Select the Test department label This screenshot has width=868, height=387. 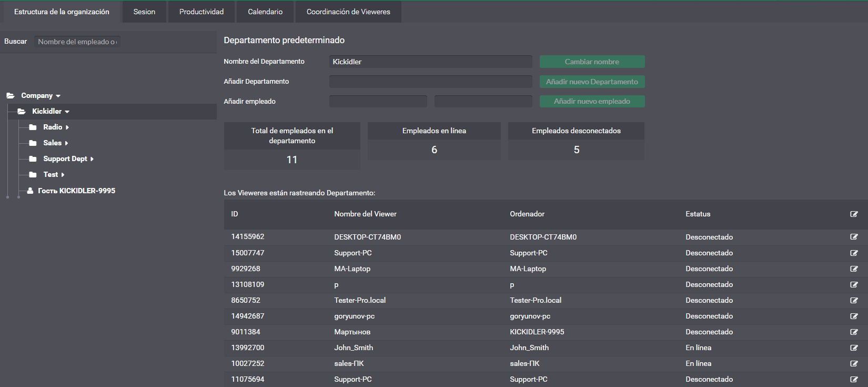[x=51, y=174]
